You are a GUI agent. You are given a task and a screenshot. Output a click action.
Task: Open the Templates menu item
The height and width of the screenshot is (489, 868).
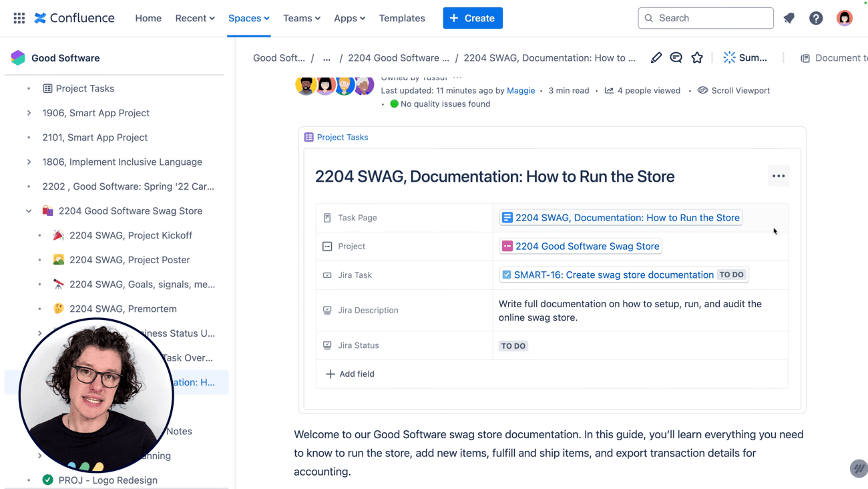[402, 18]
